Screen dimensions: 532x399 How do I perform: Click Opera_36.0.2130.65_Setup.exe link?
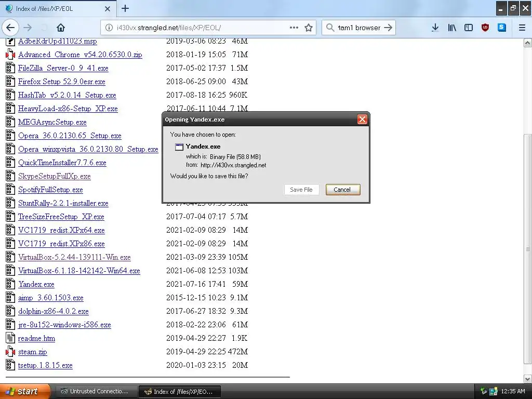click(x=70, y=136)
